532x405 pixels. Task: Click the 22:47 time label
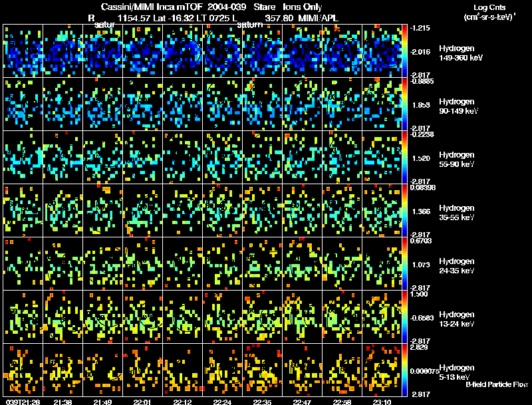pos(302,402)
